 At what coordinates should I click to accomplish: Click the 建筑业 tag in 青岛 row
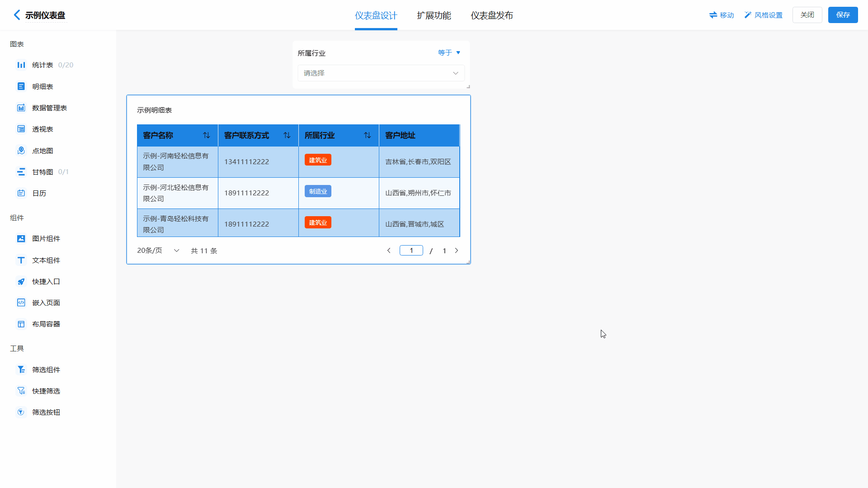pyautogui.click(x=318, y=223)
